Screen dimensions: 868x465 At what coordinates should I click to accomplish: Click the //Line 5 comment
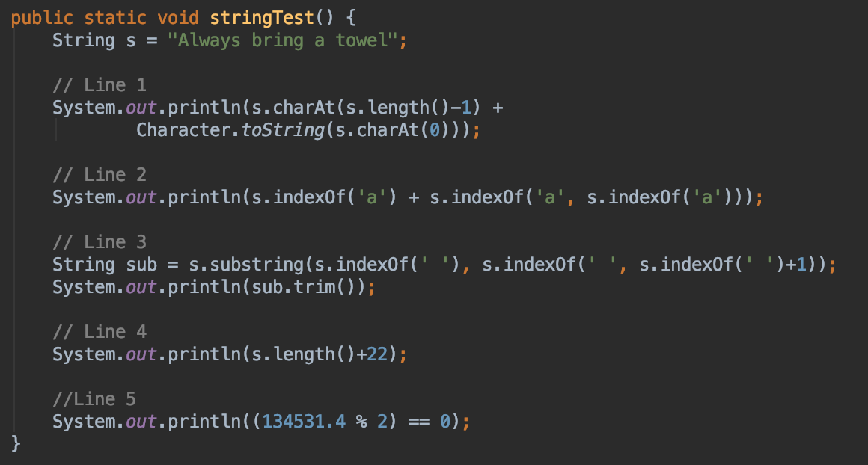pos(94,399)
